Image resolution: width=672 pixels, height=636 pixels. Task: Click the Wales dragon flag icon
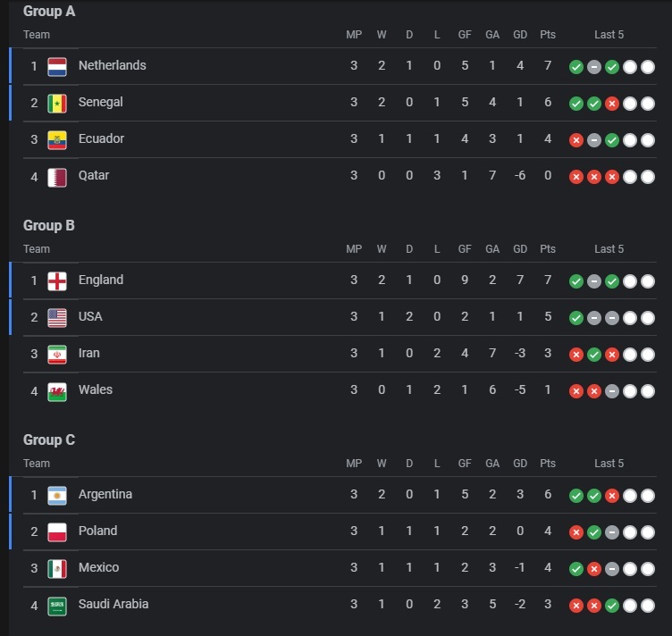(57, 391)
